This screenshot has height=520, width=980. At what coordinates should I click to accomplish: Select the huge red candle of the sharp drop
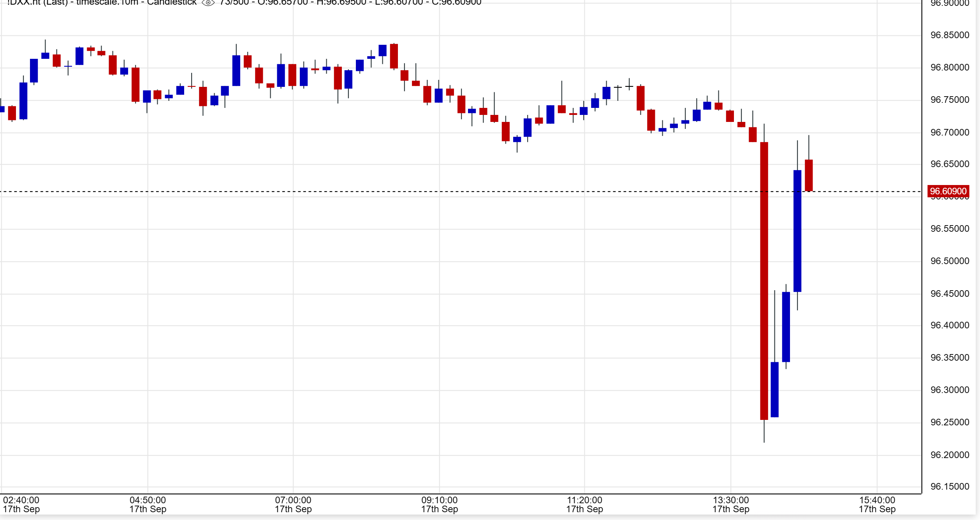(x=764, y=280)
